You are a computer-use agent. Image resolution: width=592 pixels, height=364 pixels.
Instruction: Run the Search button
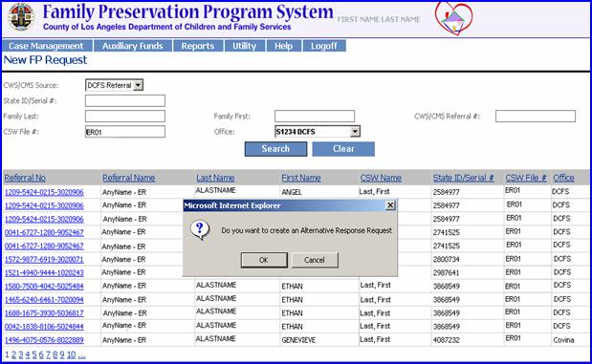[x=275, y=149]
